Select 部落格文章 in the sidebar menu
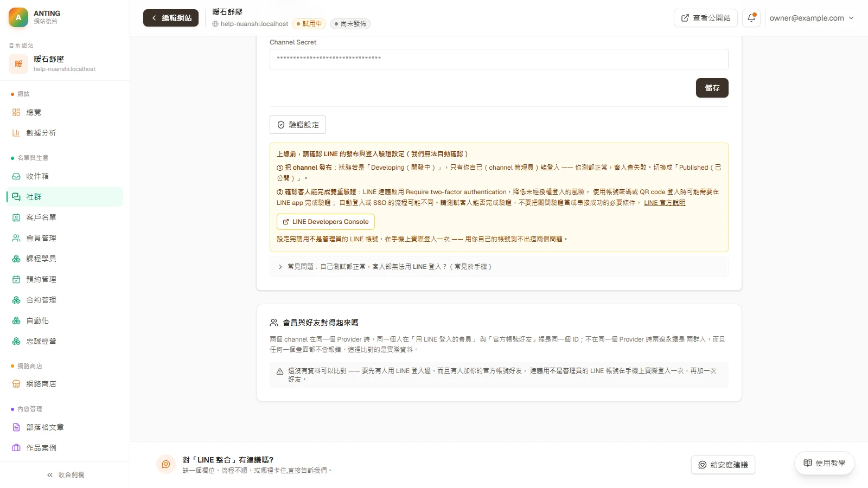The width and height of the screenshot is (868, 488). click(x=65, y=427)
